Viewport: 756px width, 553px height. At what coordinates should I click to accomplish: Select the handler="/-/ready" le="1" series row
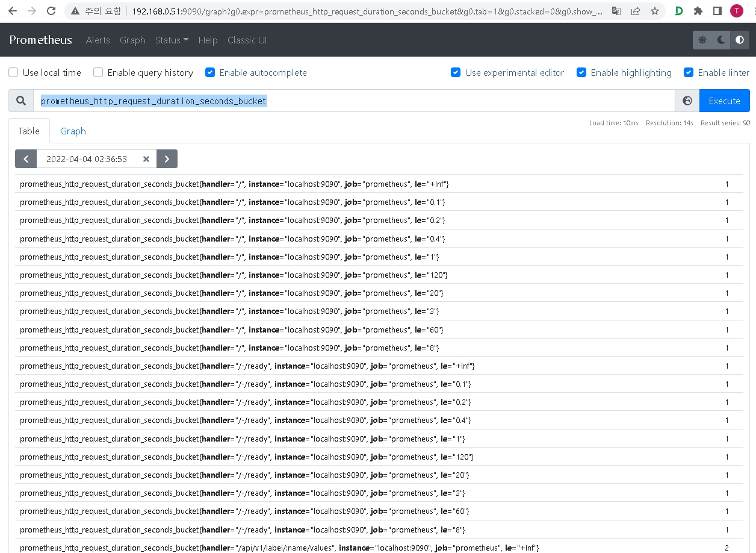pos(379,439)
